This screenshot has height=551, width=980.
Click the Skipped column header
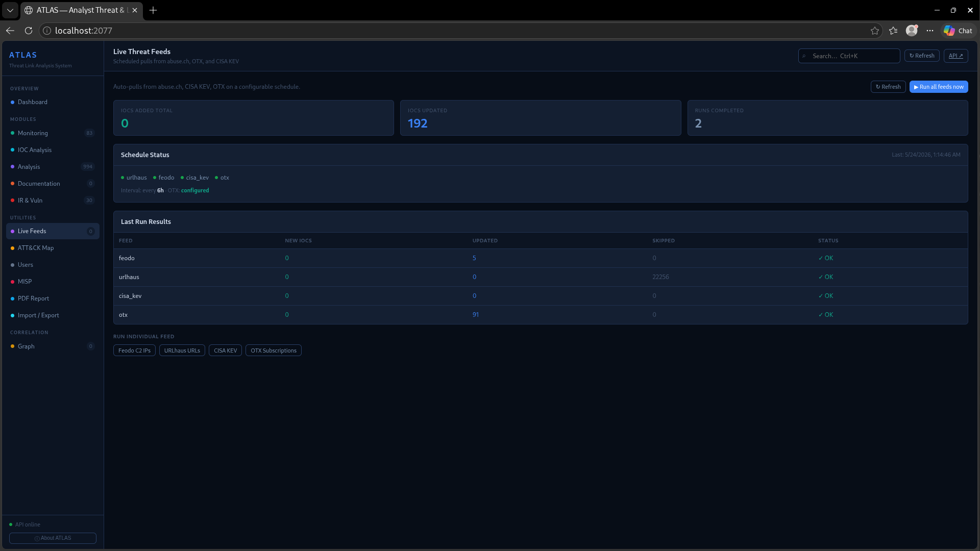(x=664, y=241)
